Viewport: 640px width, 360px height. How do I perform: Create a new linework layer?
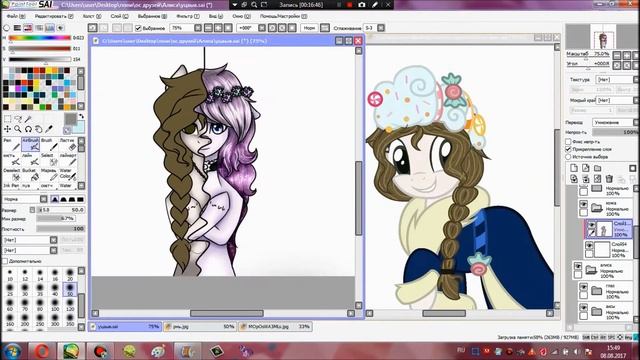click(586, 168)
